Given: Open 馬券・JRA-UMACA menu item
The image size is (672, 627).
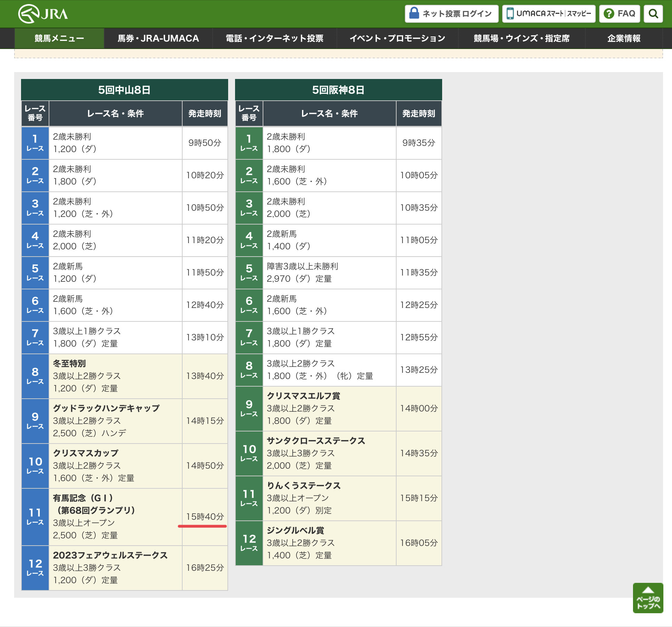Looking at the screenshot, I should click(158, 38).
